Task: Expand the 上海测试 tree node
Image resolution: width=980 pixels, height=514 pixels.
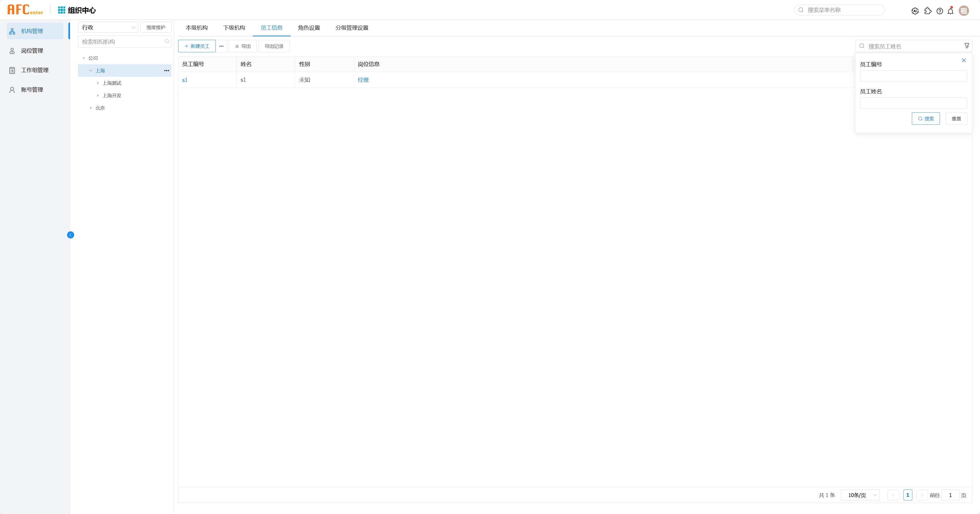Action: (98, 83)
